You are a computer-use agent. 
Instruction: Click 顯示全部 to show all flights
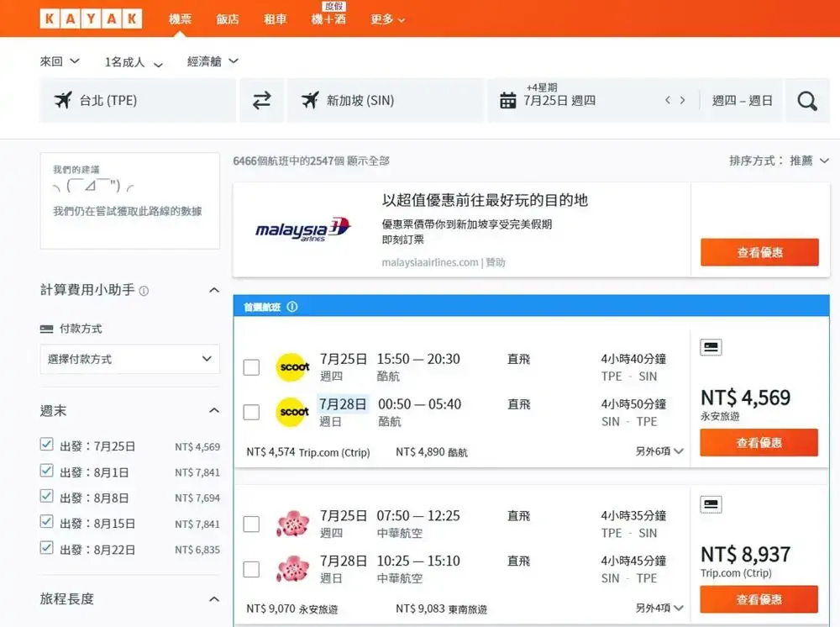click(x=368, y=161)
